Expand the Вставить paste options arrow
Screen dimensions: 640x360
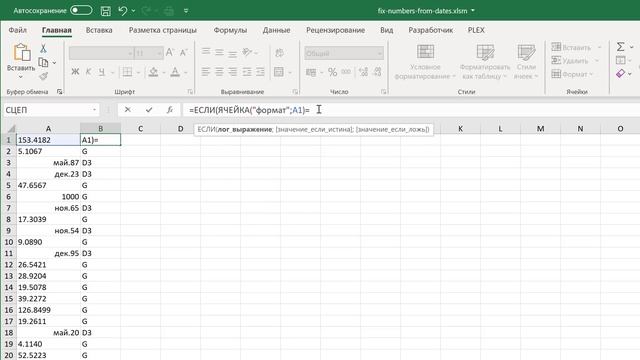[x=21, y=77]
